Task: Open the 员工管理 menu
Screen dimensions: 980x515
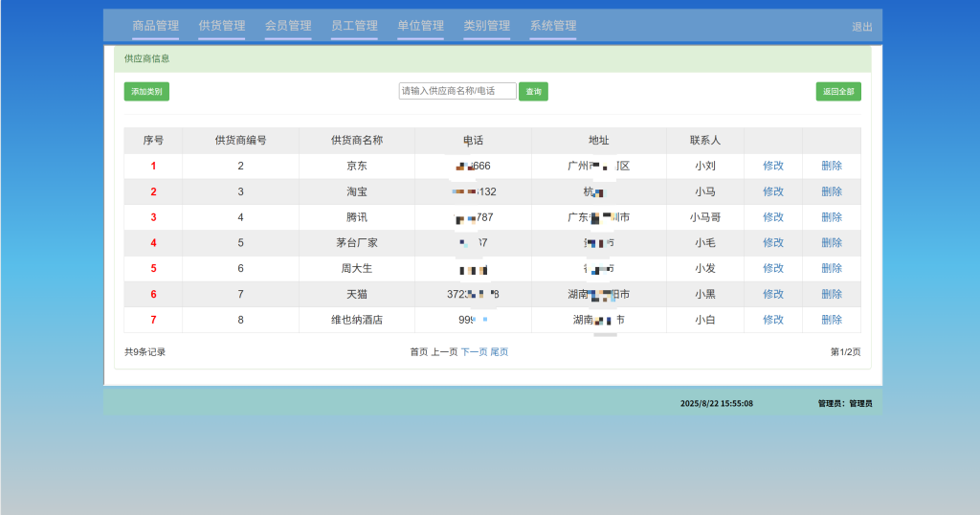Action: pyautogui.click(x=354, y=26)
